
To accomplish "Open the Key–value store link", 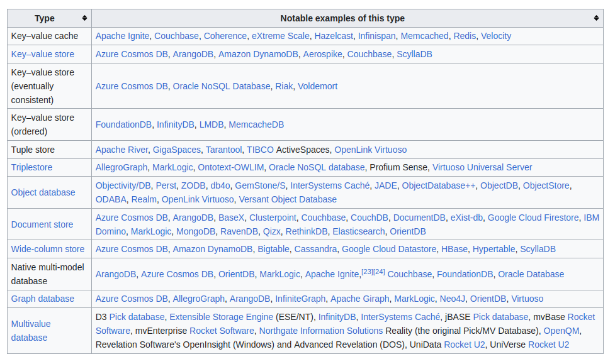I will [42, 54].
